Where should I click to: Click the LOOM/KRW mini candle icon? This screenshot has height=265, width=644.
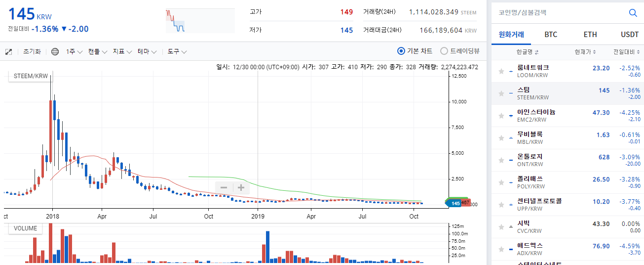tap(511, 71)
